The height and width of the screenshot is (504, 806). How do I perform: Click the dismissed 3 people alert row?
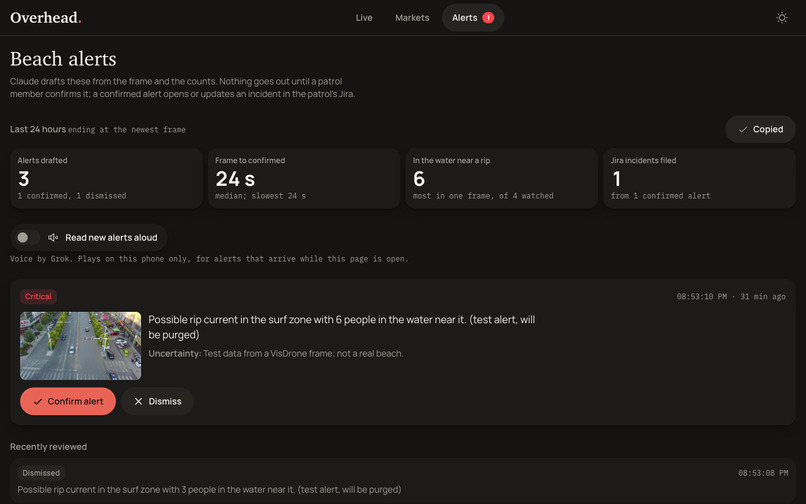point(403,481)
